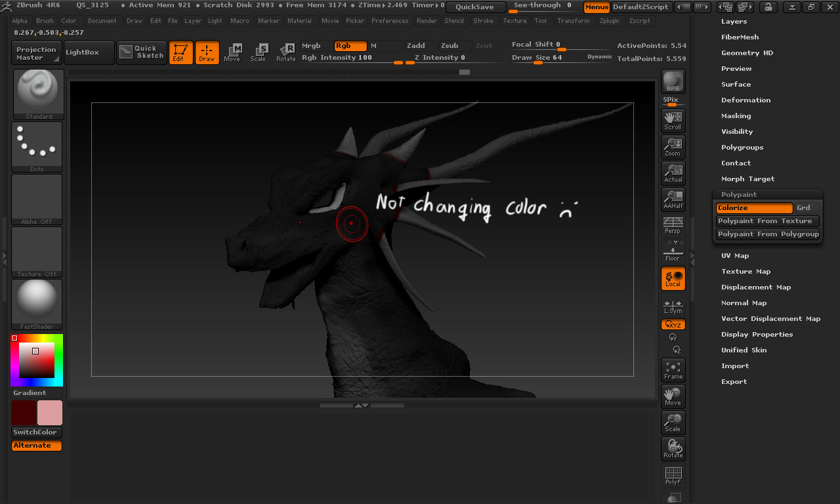Select the Standard brush thumbnail
840x504 pixels.
pyautogui.click(x=37, y=91)
